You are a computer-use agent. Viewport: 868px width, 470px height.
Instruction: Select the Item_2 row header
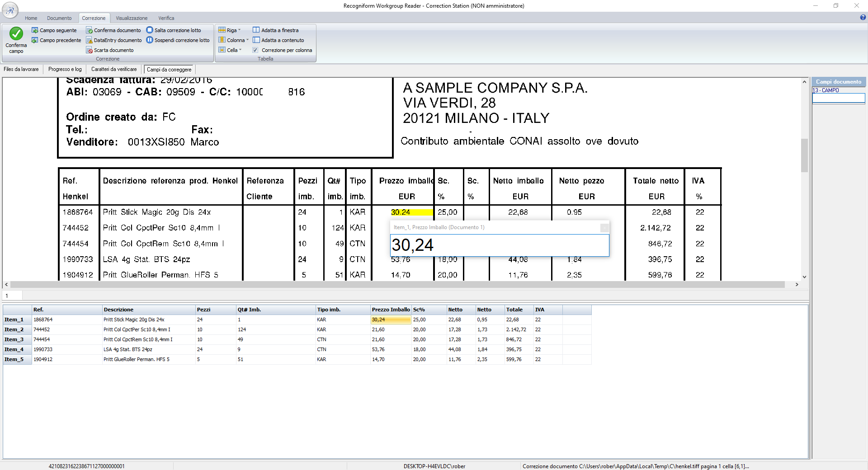(x=17, y=329)
